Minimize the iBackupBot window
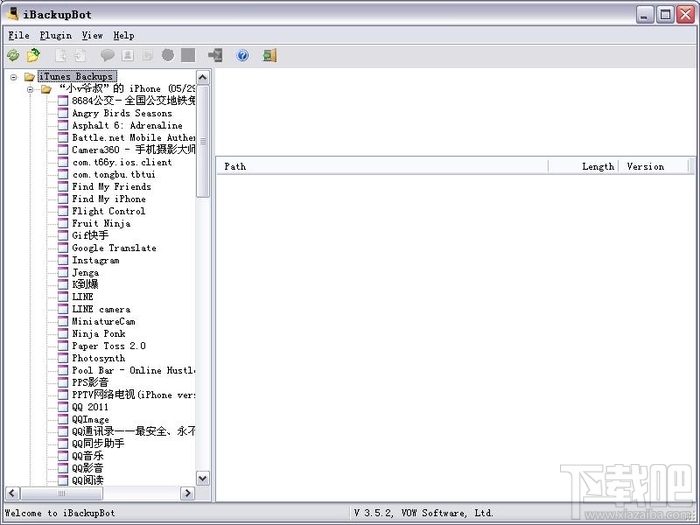This screenshot has width=700, height=525. point(644,15)
